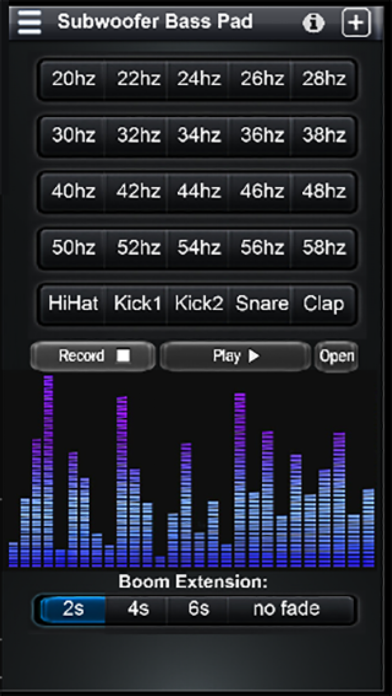Open the info icon
Screen dimensions: 392x696
[313, 23]
